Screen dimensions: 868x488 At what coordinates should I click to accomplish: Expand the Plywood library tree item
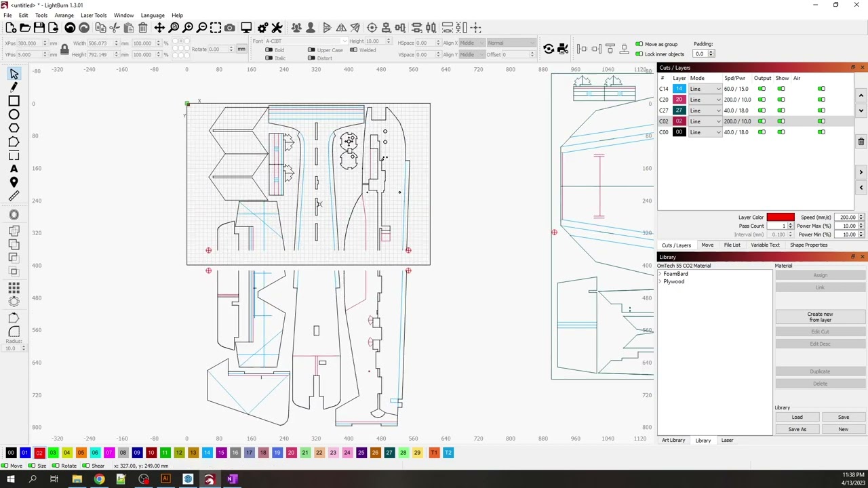point(660,281)
